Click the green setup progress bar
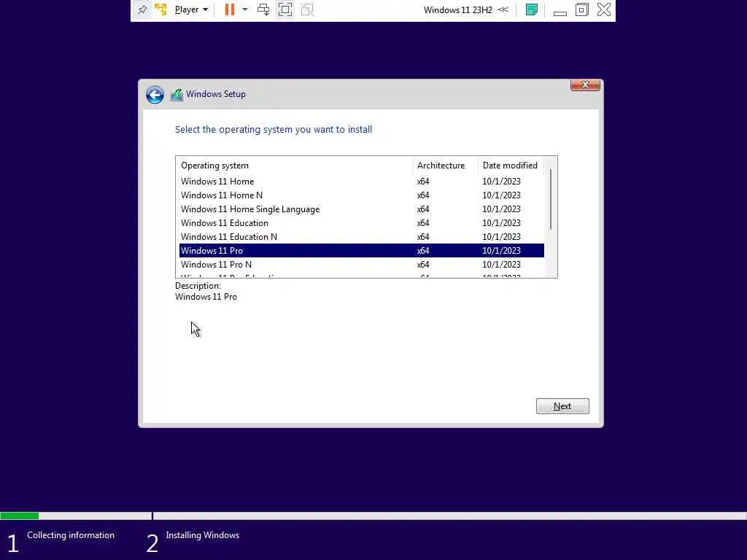Viewport: 747px width, 560px height. (20, 516)
